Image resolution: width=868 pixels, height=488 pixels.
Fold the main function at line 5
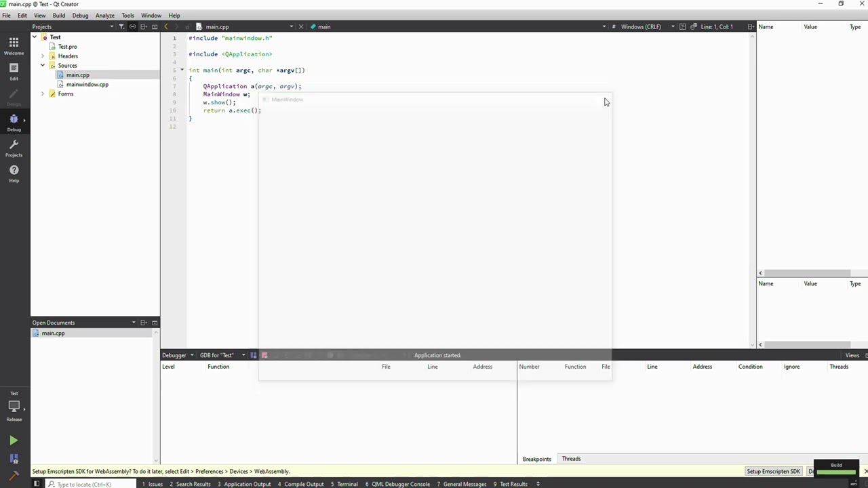(182, 70)
